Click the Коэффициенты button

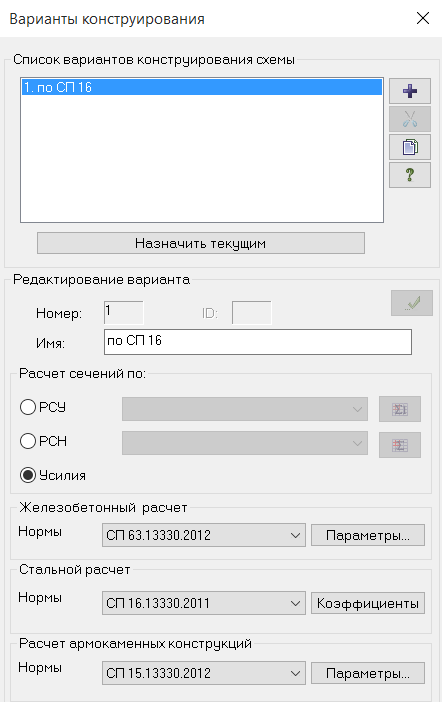(x=368, y=603)
